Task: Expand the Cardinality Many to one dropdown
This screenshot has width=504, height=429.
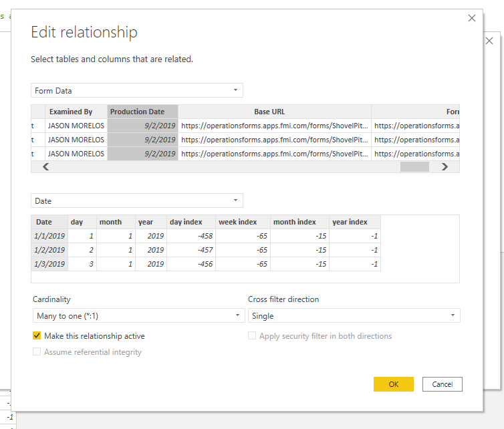Action: click(139, 315)
